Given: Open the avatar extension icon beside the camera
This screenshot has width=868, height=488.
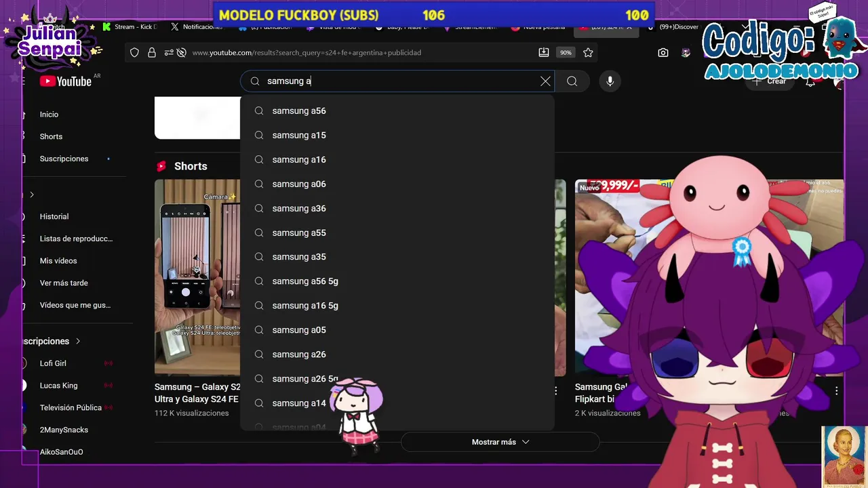Looking at the screenshot, I should tap(686, 53).
